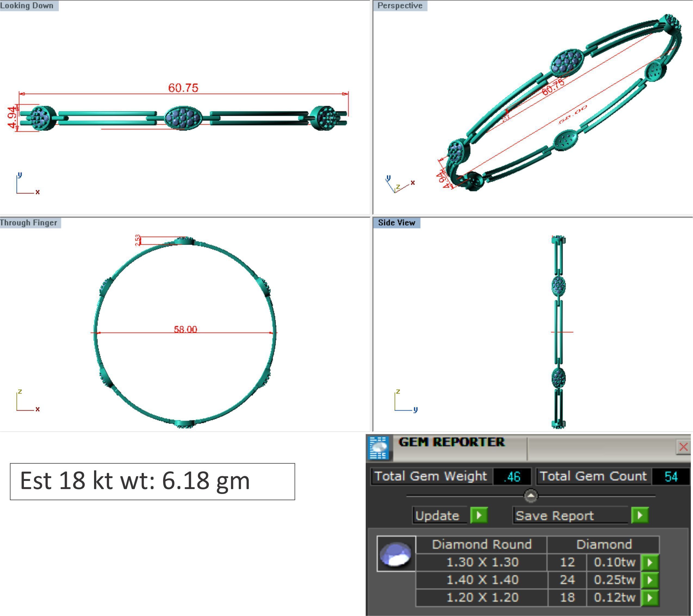
Task: Activate the Perspective viewport label
Action: point(400,5)
